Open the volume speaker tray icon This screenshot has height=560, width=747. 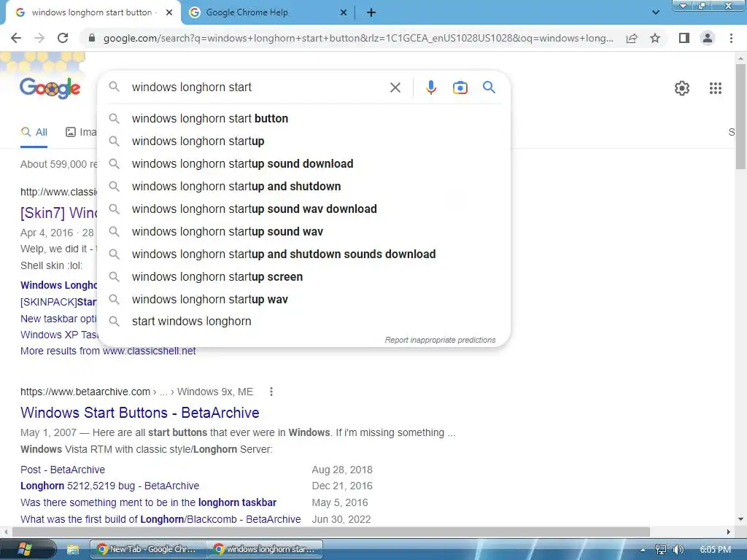click(678, 550)
